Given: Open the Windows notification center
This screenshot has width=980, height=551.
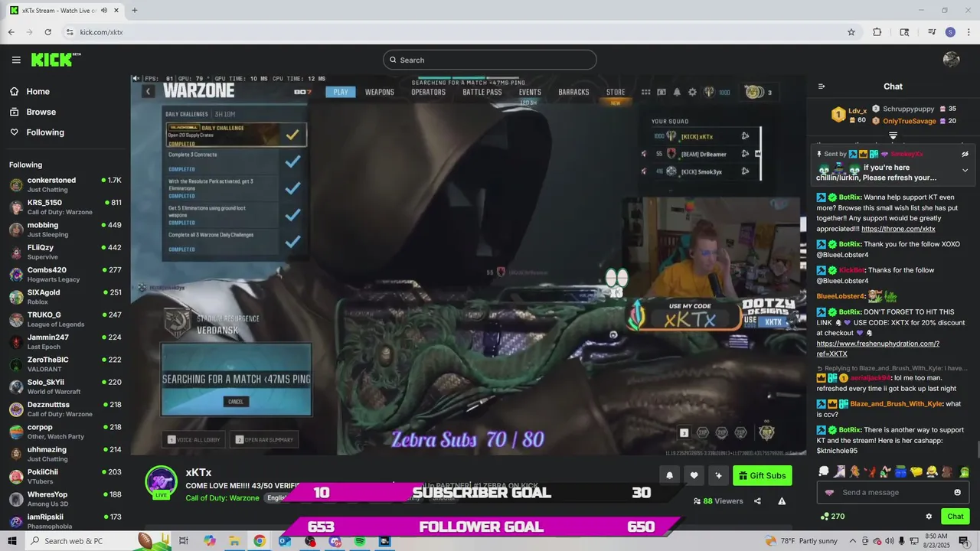Looking at the screenshot, I should [x=963, y=541].
